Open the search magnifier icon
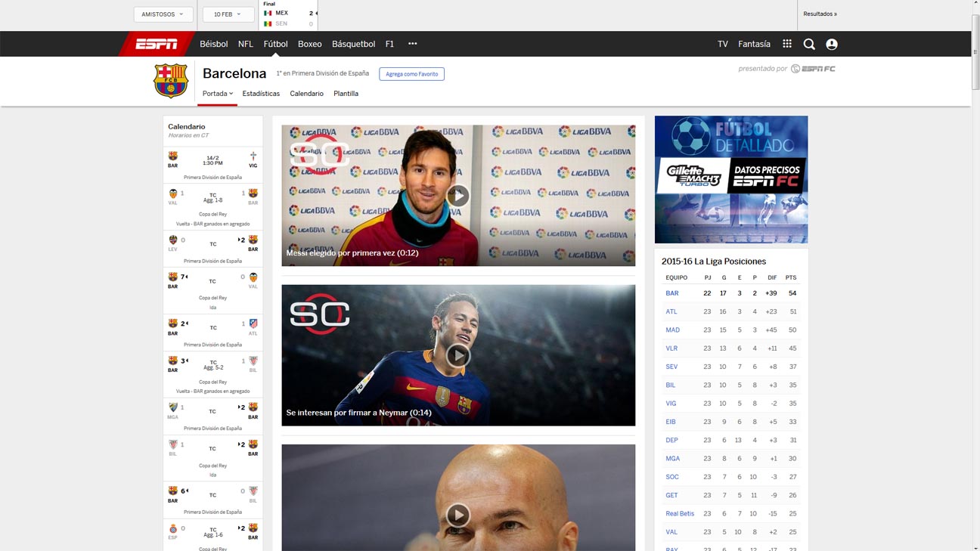Screen dimensions: 980x551 pyautogui.click(x=809, y=44)
